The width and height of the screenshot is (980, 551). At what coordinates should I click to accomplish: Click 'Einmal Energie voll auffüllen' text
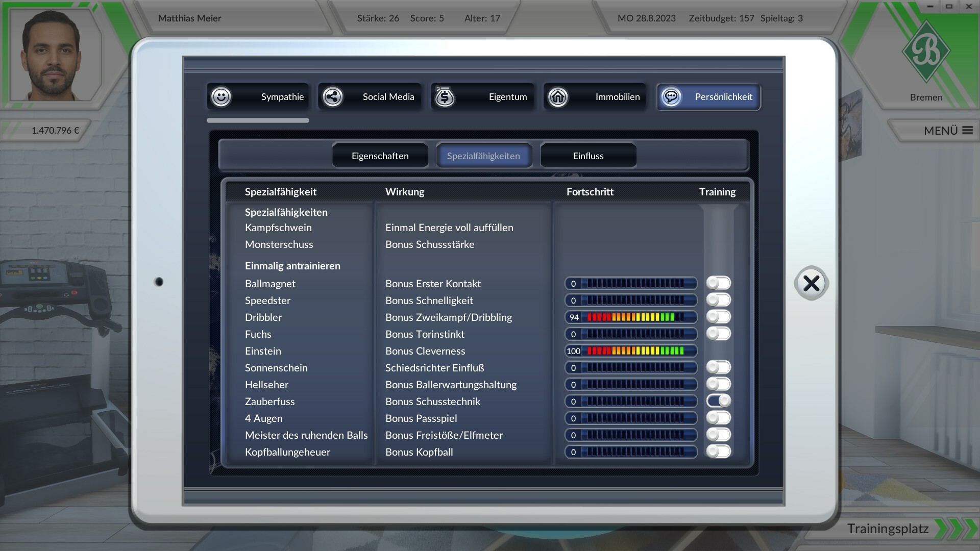coord(449,228)
